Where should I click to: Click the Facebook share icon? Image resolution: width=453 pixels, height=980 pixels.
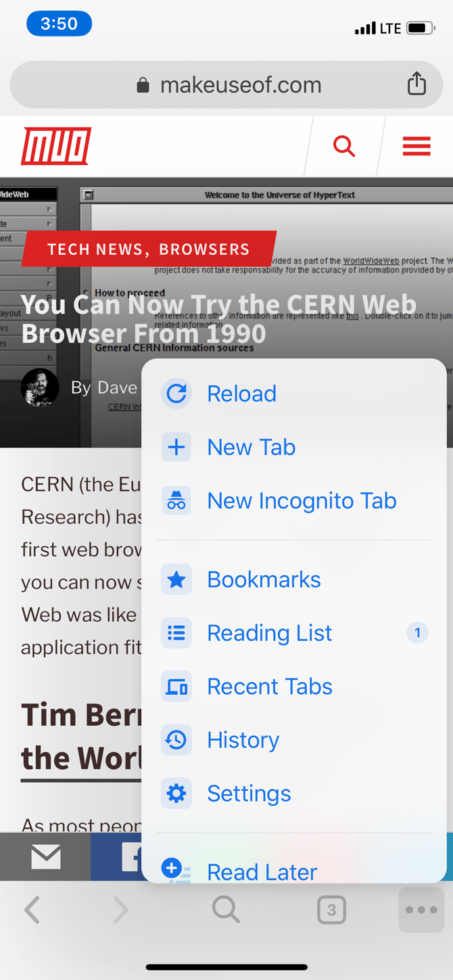(x=132, y=856)
